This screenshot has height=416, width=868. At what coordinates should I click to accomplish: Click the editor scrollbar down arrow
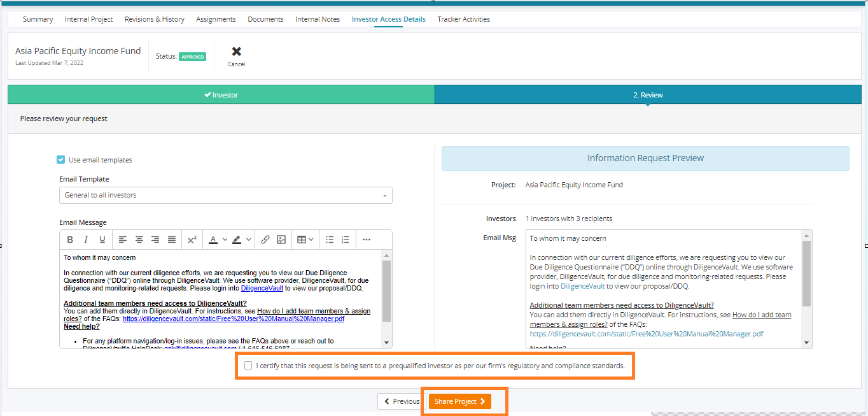(x=387, y=343)
